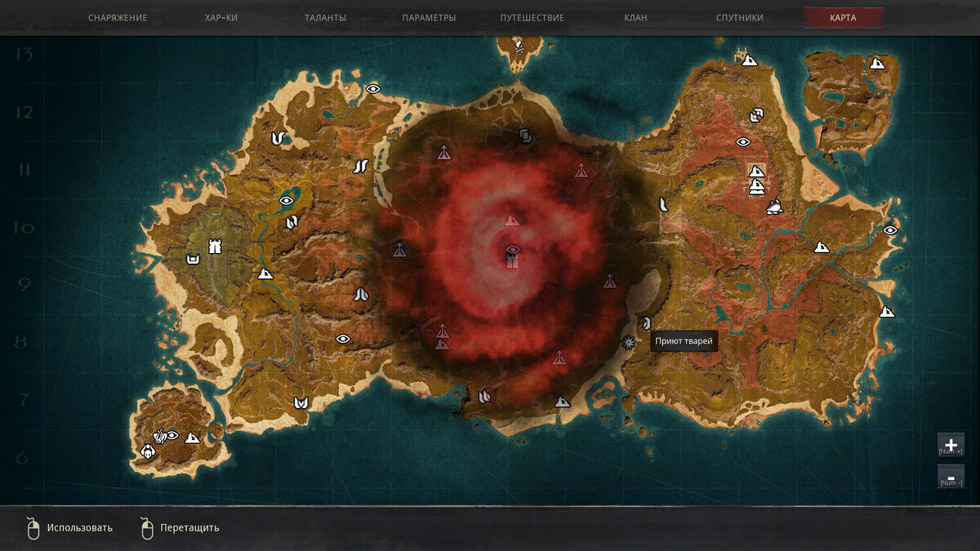Click camp icon on the southeast coast
Screen dimensions: 980x551
pos(887,311)
